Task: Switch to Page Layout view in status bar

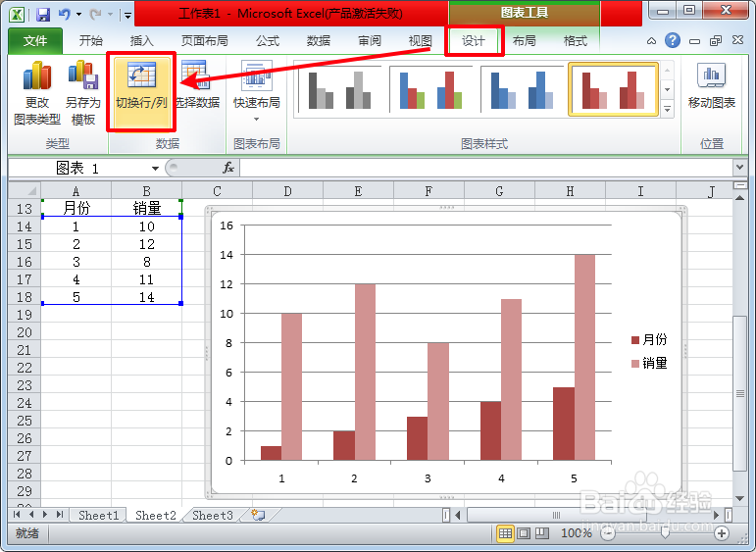Action: tap(524, 533)
